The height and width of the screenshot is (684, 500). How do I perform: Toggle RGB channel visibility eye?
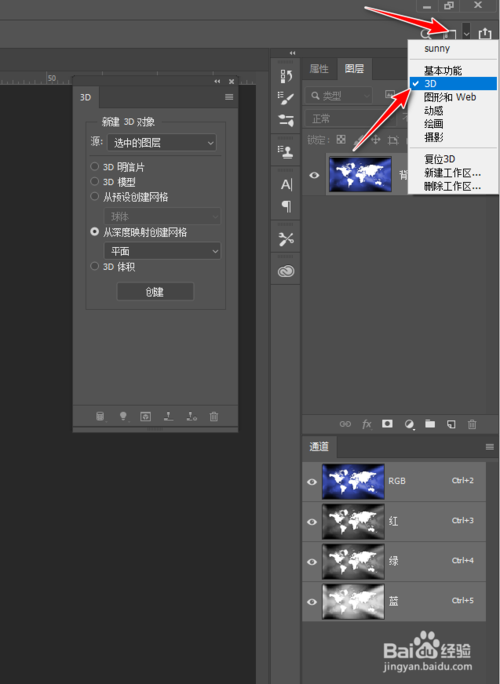pyautogui.click(x=312, y=482)
